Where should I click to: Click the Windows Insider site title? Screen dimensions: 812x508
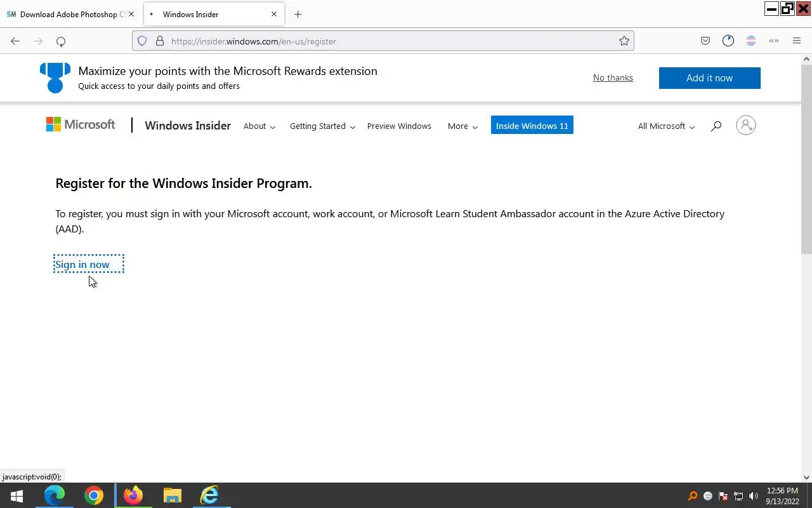click(x=188, y=125)
